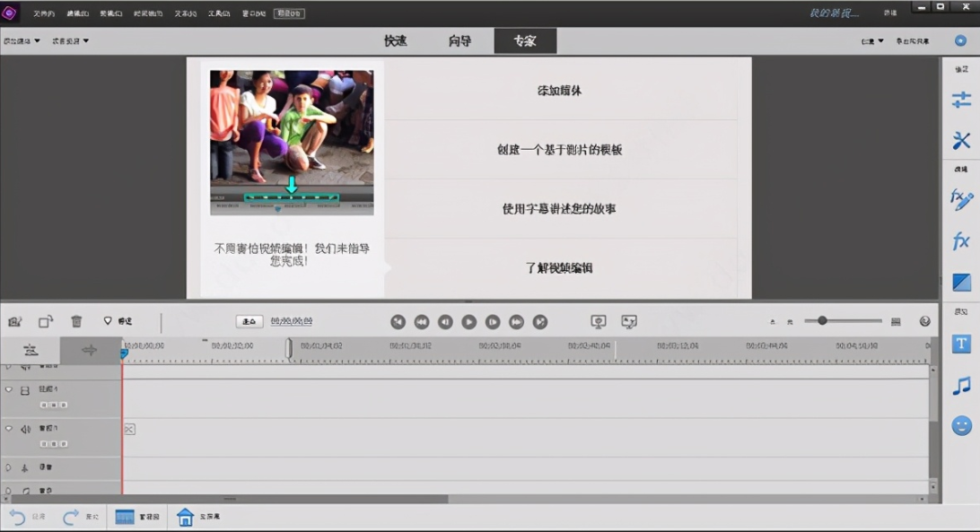The height and width of the screenshot is (532, 980).
Task: Open the Effects fx panel
Action: tap(961, 241)
